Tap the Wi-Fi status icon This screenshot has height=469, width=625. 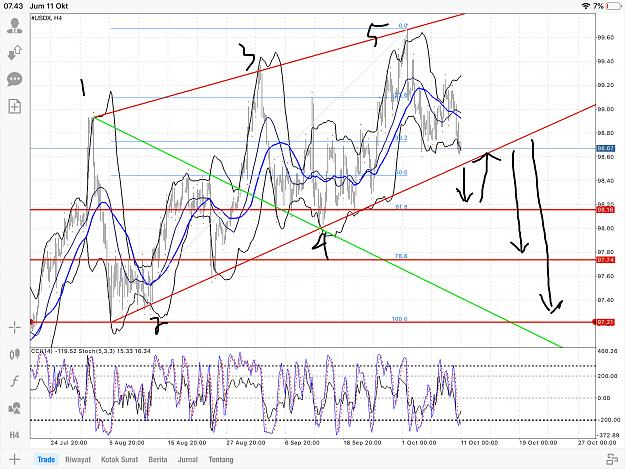point(586,6)
